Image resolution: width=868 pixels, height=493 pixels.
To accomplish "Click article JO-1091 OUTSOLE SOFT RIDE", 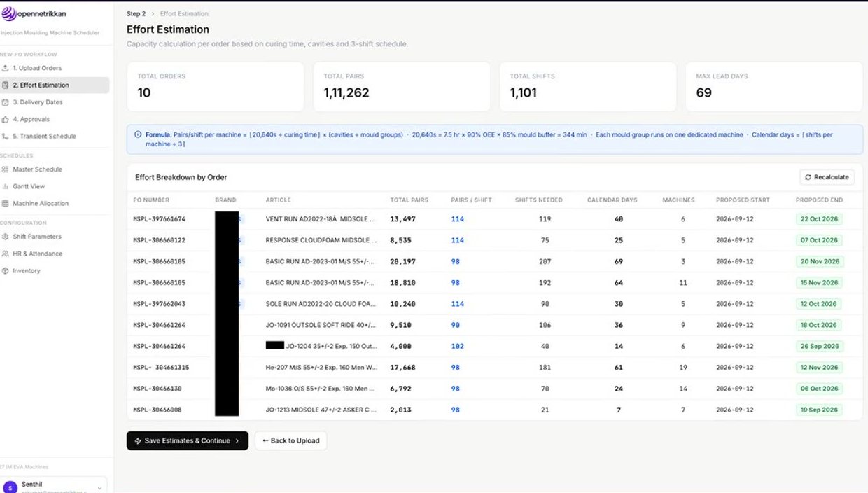I will (322, 325).
